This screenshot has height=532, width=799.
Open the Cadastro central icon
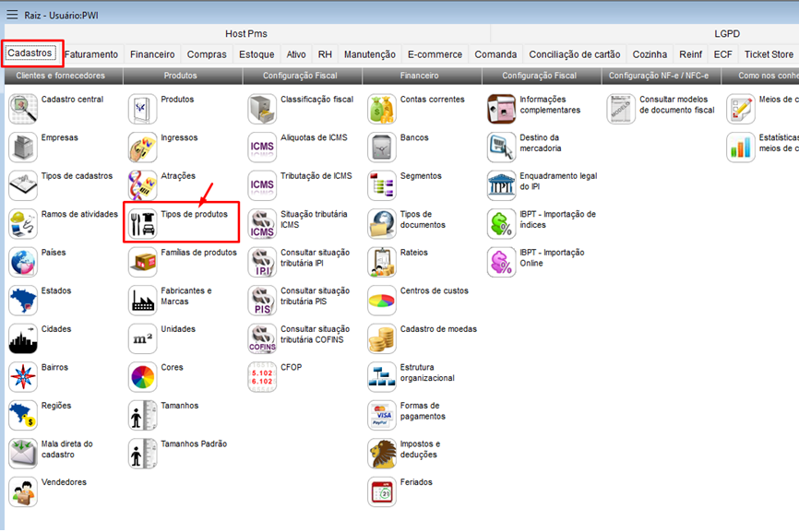pos(23,109)
